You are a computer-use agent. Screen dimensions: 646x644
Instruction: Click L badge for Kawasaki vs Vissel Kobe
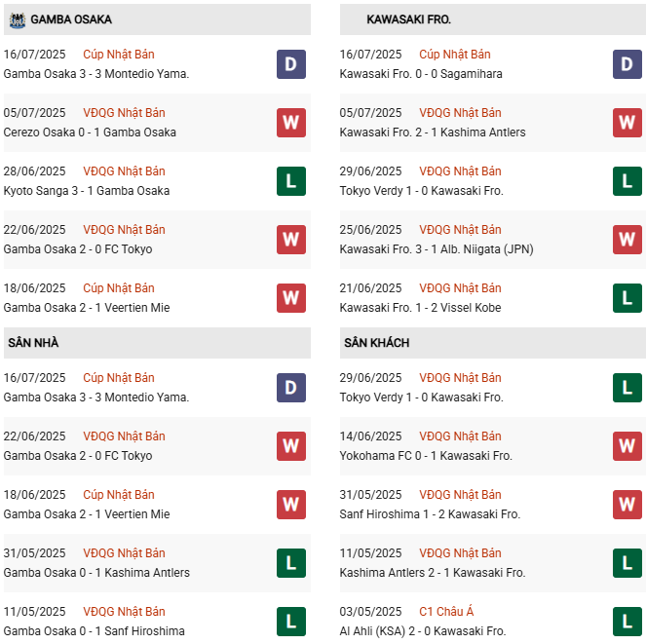pyautogui.click(x=627, y=298)
